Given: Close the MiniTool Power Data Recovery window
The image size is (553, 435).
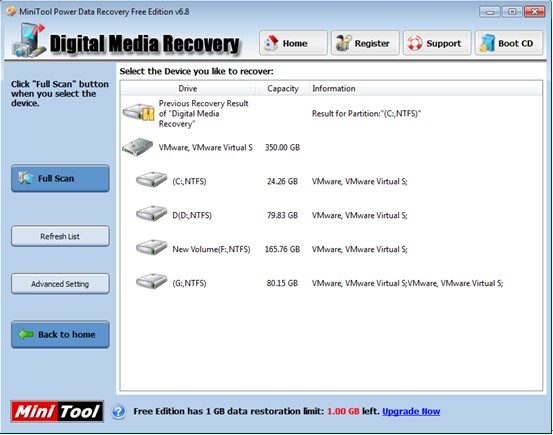Looking at the screenshot, I should [x=535, y=12].
